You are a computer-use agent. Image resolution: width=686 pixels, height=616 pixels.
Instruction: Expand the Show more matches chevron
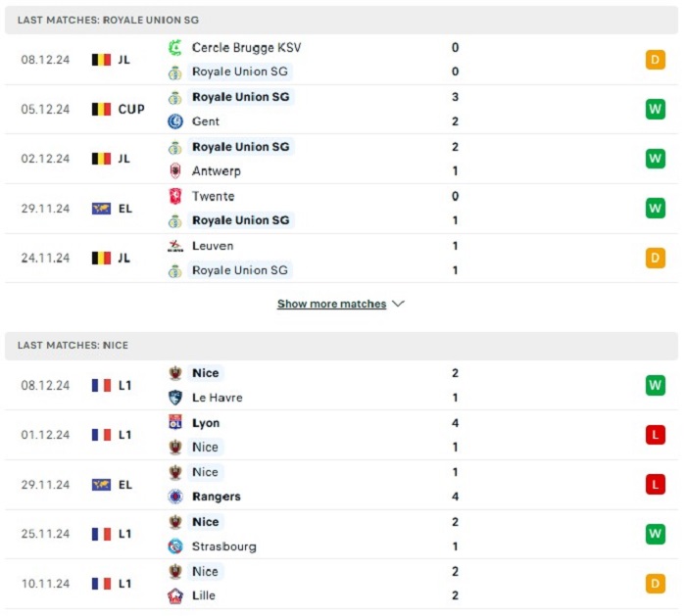click(x=398, y=304)
